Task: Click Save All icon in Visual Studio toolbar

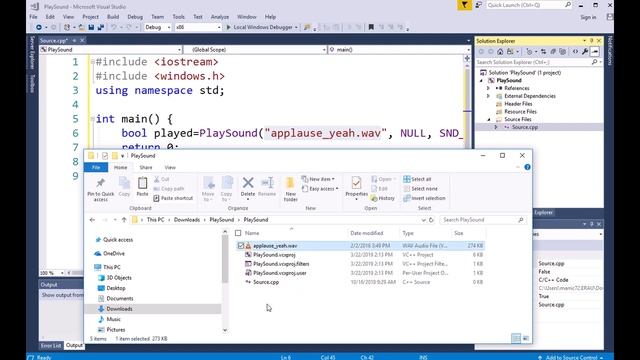Action: coord(100,27)
